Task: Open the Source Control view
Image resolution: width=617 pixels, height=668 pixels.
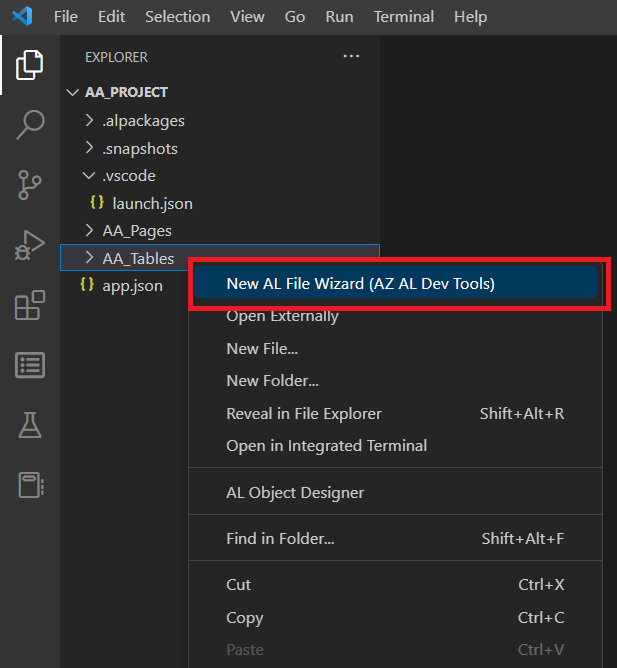Action: (x=29, y=185)
